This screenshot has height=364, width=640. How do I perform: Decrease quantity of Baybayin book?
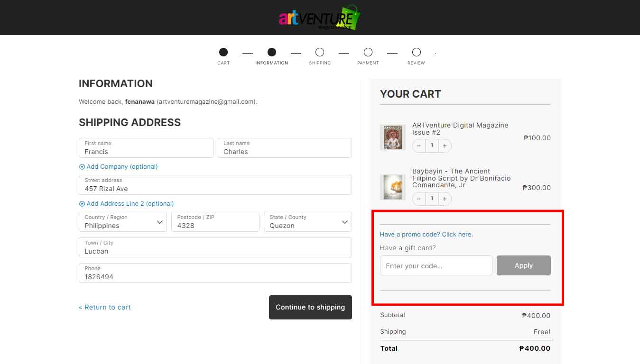[419, 199]
